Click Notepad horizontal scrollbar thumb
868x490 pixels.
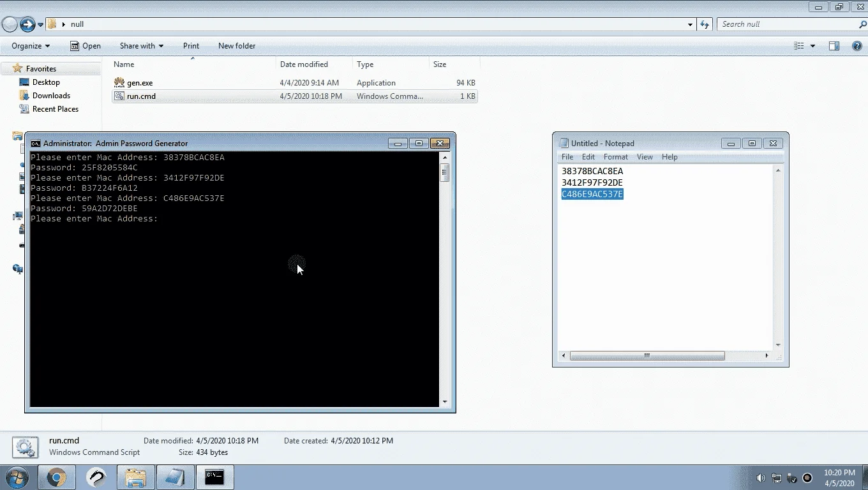[x=647, y=355]
